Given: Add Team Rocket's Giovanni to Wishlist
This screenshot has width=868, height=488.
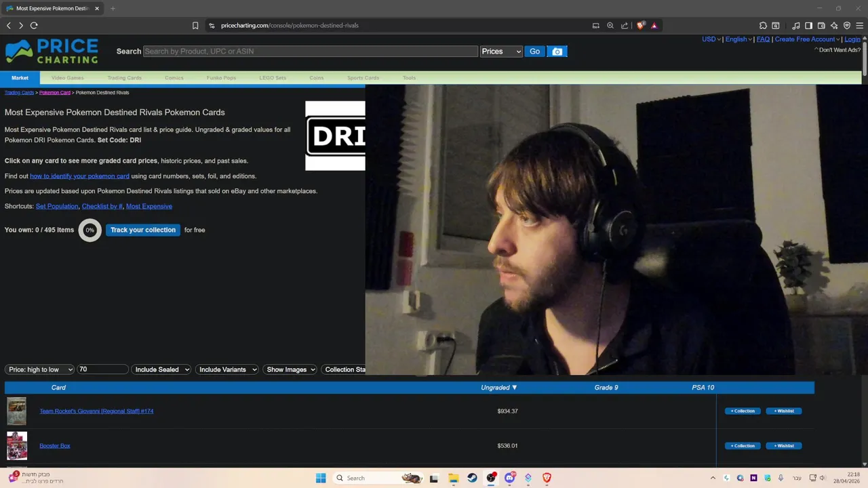Looking at the screenshot, I should tap(784, 411).
